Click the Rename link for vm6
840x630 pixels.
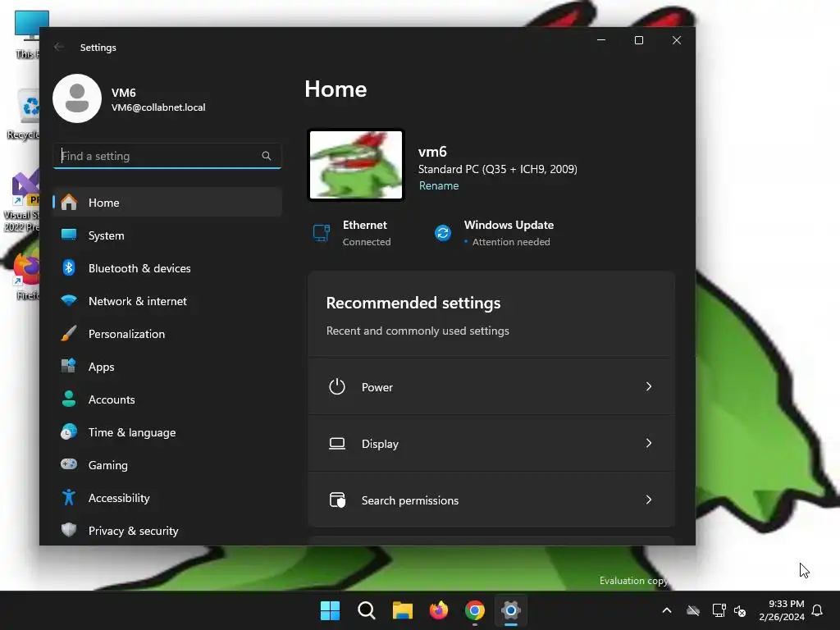coord(439,186)
